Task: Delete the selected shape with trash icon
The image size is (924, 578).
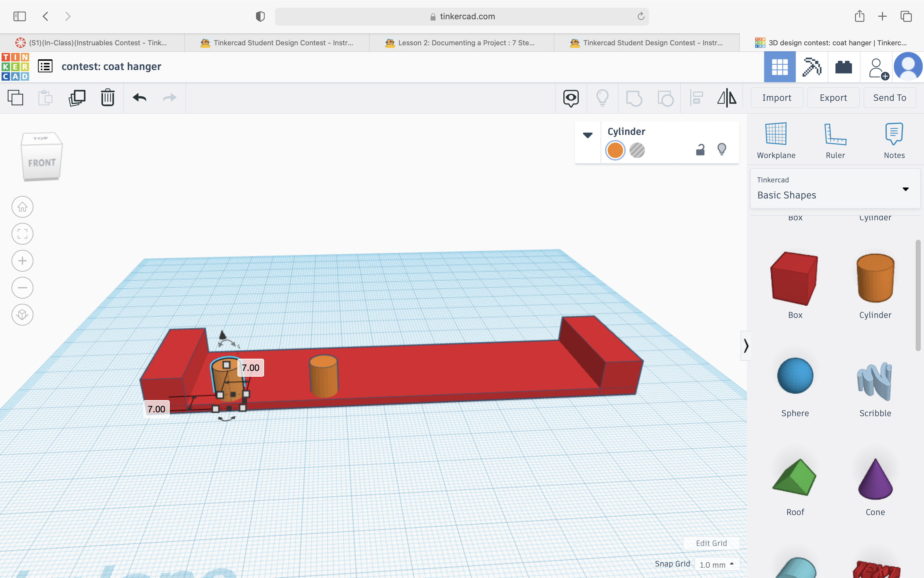Action: [108, 98]
